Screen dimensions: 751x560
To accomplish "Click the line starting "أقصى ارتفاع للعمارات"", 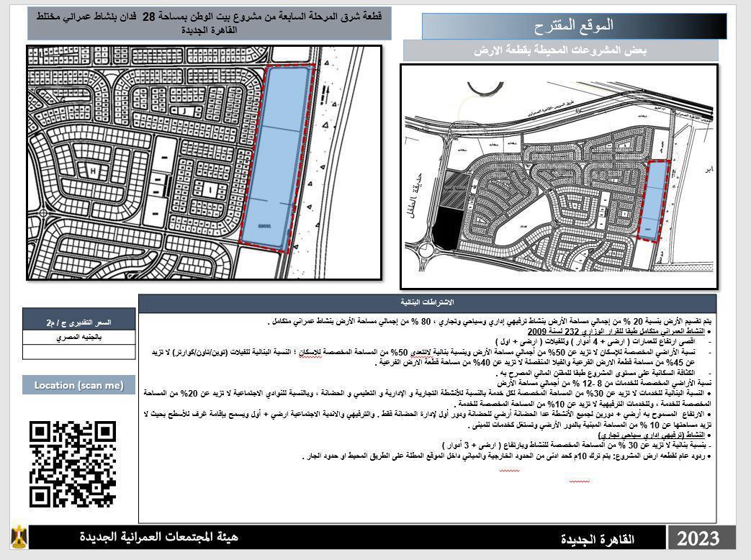I will tap(594, 342).
